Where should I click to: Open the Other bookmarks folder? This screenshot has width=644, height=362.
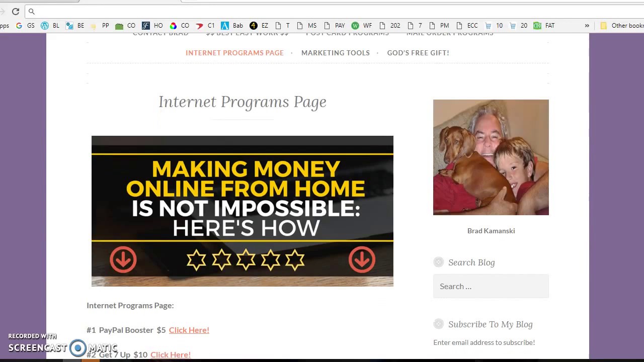[622, 25]
